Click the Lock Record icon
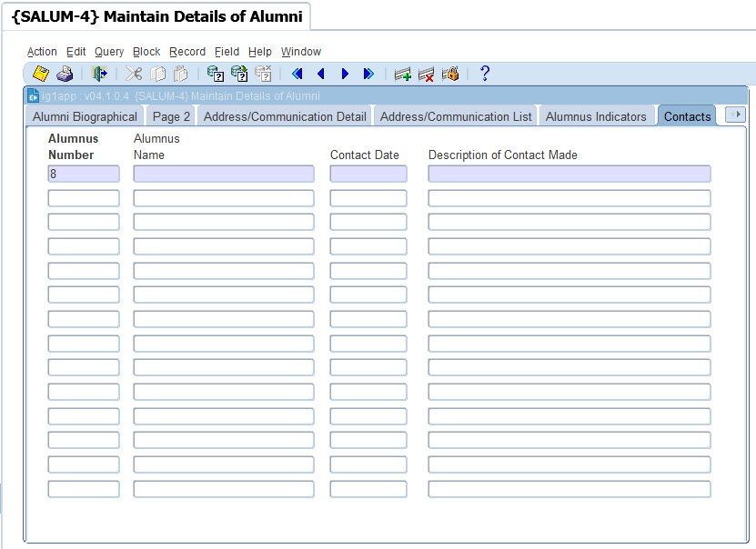Viewport: 756px width, 549px height. [450, 74]
